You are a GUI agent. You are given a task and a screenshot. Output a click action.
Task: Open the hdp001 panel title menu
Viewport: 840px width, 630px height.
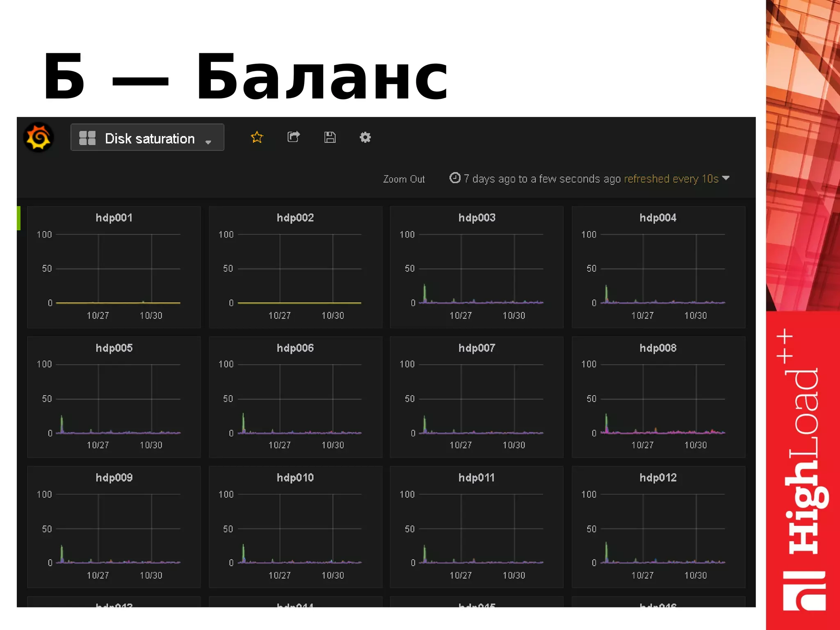[x=114, y=218]
